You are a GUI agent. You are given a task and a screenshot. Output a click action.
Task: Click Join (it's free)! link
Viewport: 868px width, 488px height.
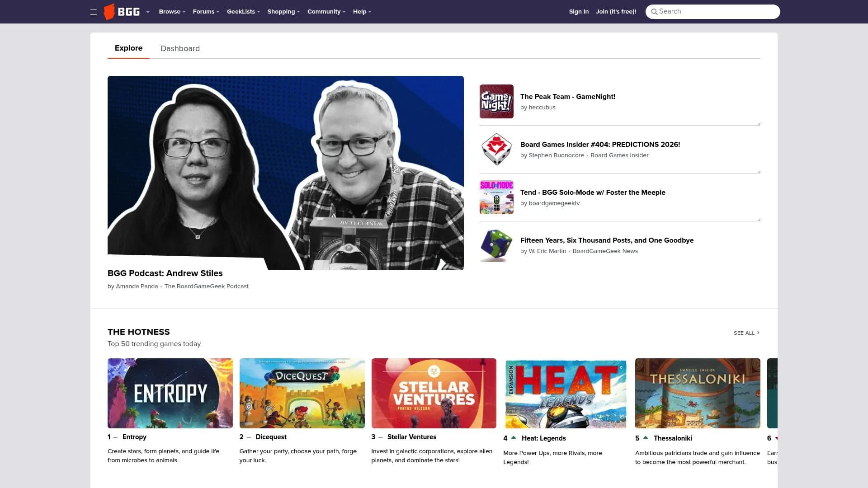coord(616,12)
